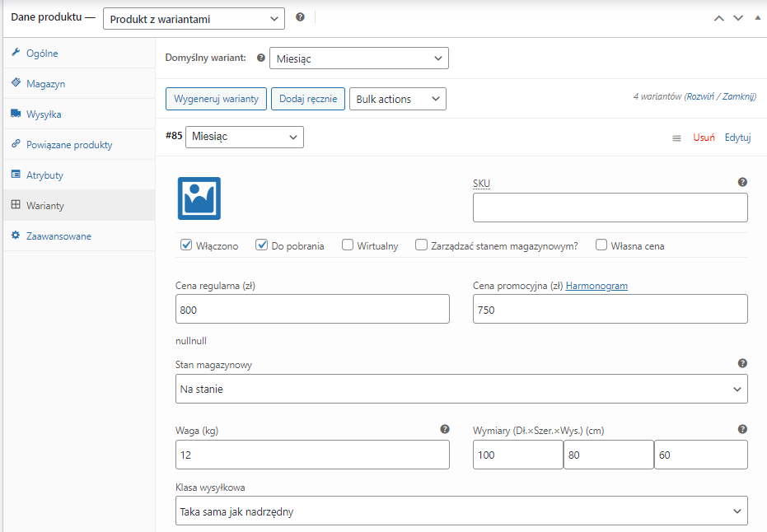Open variant #85 Miesiąc attribute dropdown

pos(245,137)
